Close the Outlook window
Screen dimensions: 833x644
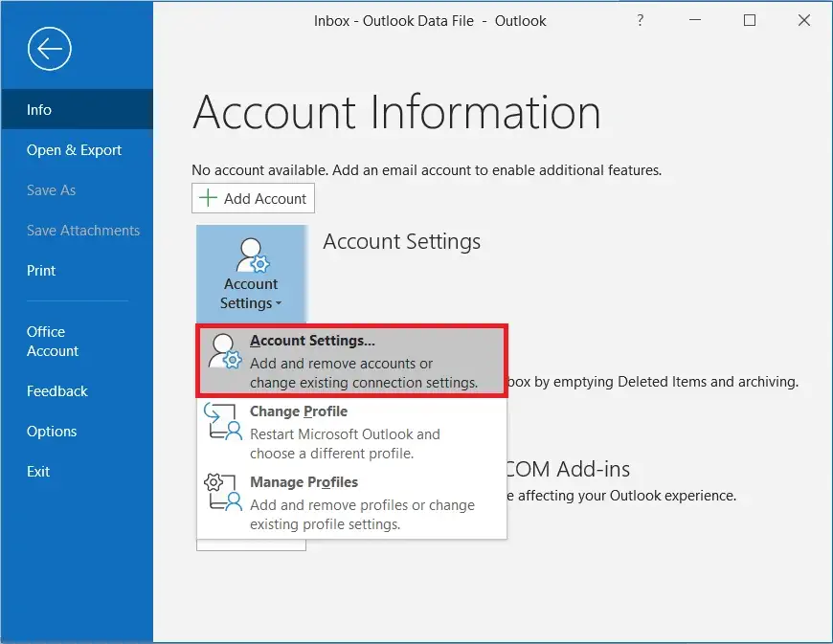804,20
